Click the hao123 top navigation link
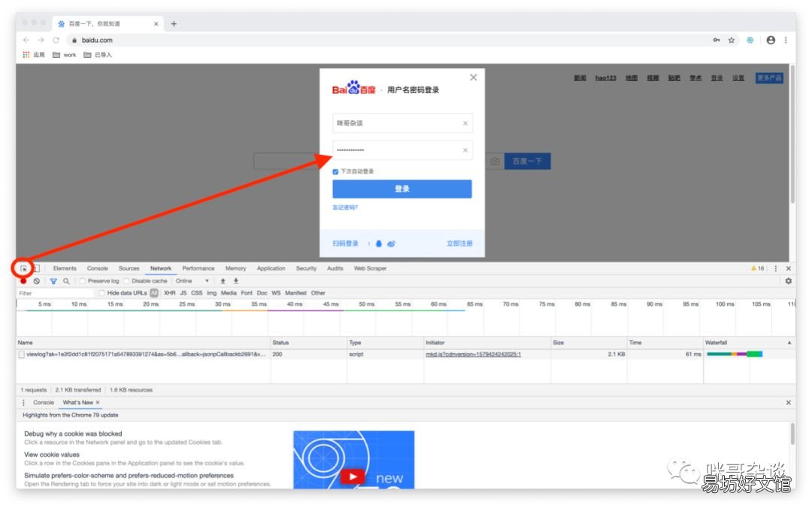Screen dimensions: 812x508 point(605,78)
